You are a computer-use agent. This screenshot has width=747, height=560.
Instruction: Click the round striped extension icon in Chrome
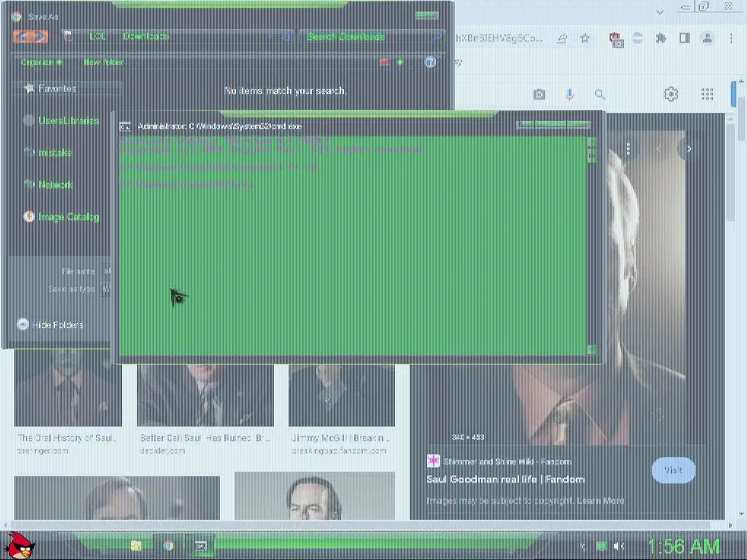point(638,38)
